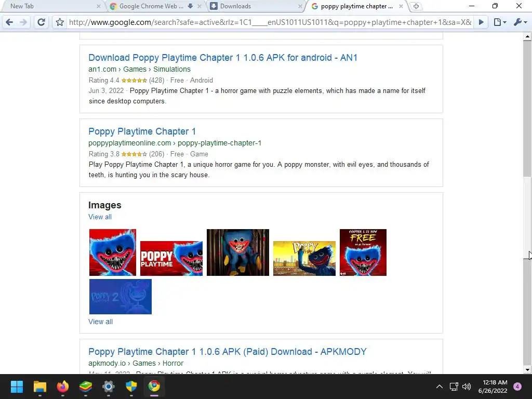The width and height of the screenshot is (532, 399).
Task: Close the poppy playtime chapter tab
Action: [401, 6]
